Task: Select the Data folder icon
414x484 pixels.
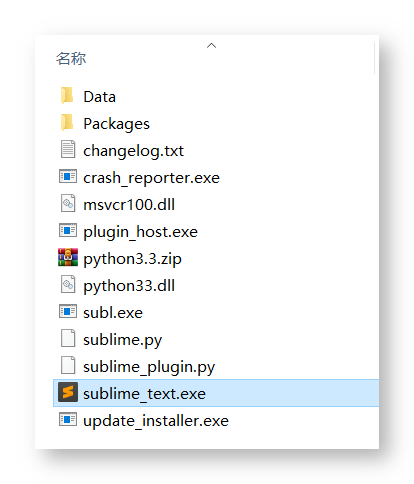Action: pos(68,96)
